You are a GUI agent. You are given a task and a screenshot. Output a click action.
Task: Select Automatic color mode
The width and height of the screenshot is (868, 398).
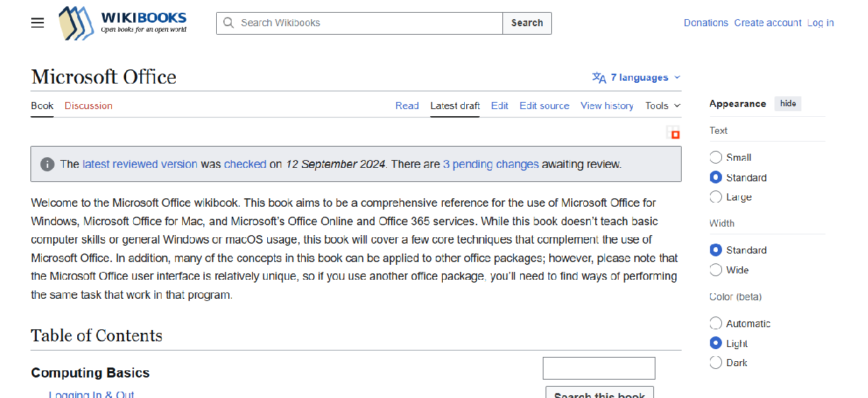click(x=716, y=323)
